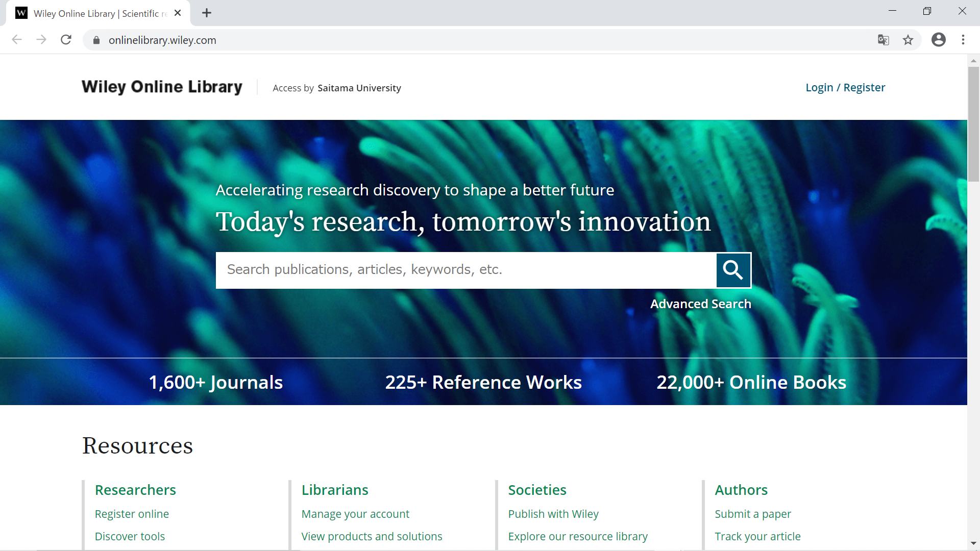Open the Chrome three-dot menu
The height and width of the screenshot is (551, 980).
(963, 40)
